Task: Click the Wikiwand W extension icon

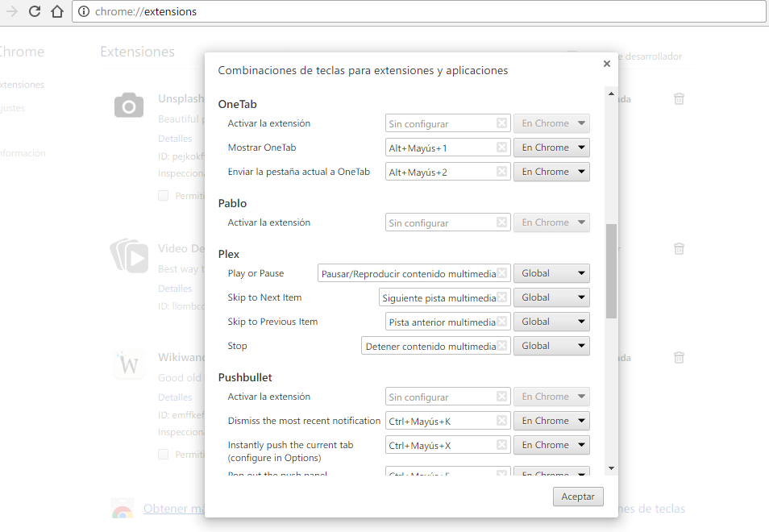Action: 129,364
